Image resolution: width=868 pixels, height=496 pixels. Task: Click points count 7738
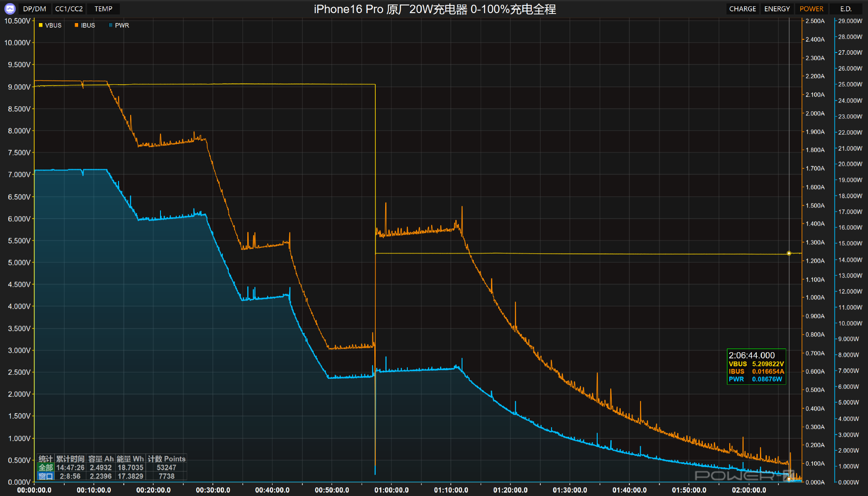pos(166,476)
